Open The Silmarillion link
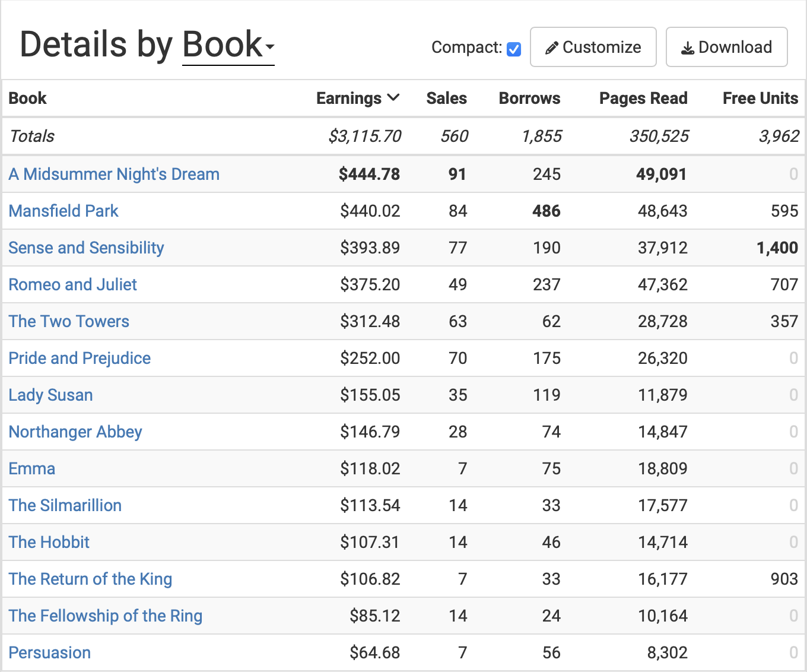 point(65,505)
